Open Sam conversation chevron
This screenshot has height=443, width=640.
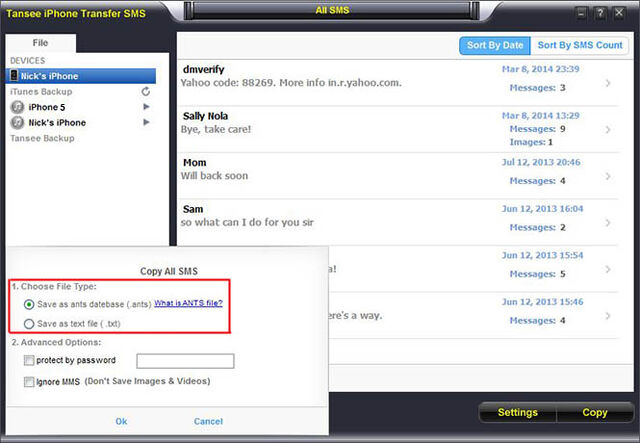point(608,223)
